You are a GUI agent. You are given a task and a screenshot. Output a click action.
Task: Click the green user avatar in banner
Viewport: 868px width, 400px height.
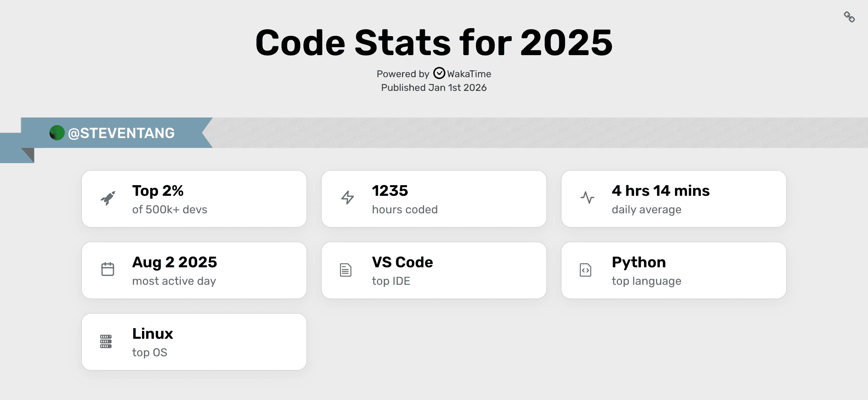(57, 133)
